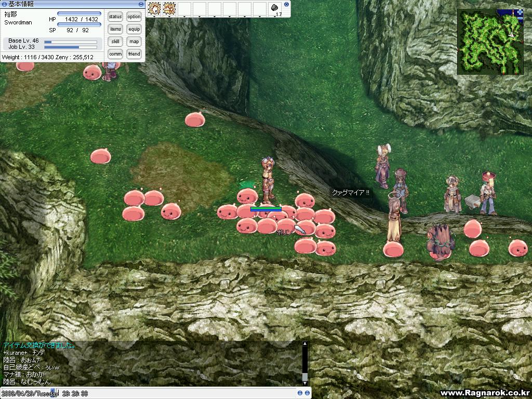
Task: Click the character in the brown hat
Action: pyautogui.click(x=402, y=190)
